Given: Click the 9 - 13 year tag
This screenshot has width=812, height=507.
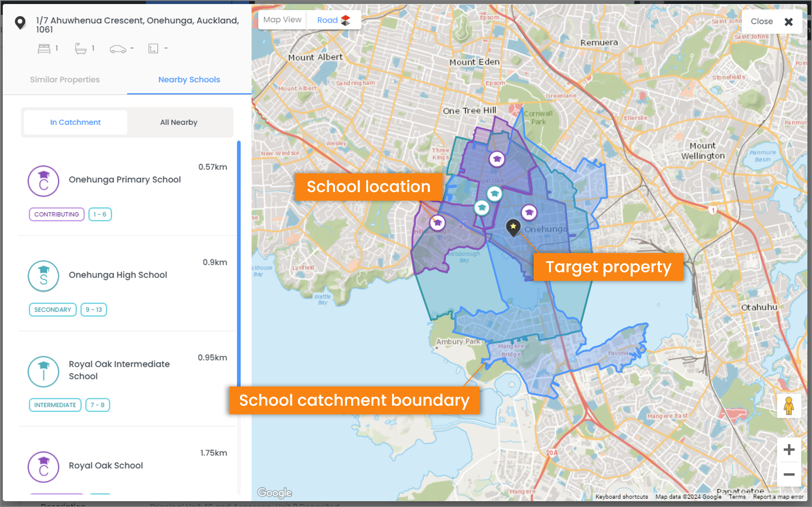Looking at the screenshot, I should coord(94,310).
